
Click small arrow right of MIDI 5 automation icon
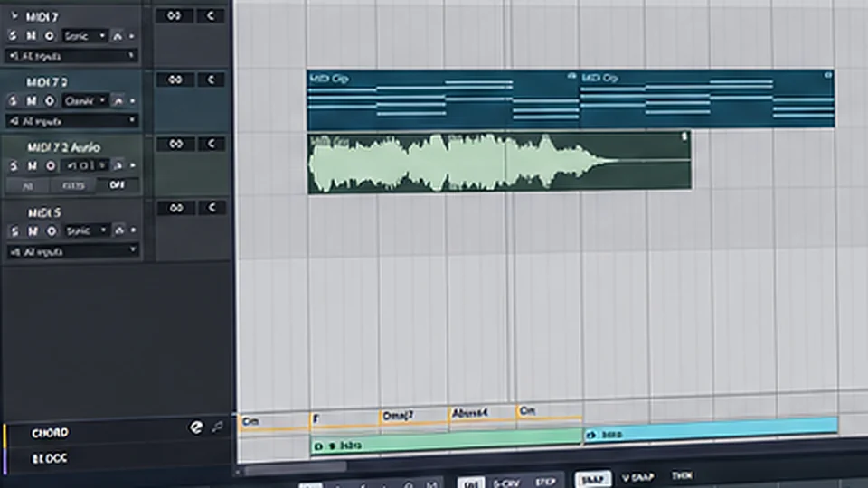point(134,230)
